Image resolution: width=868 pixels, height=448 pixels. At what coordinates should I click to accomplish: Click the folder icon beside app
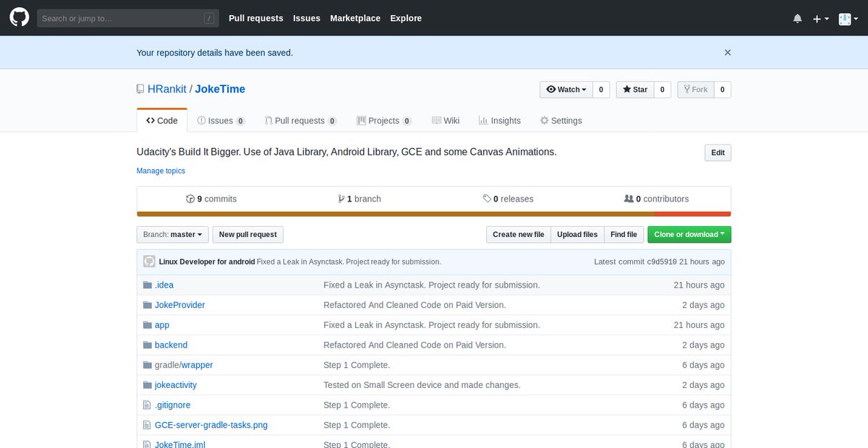tap(148, 325)
